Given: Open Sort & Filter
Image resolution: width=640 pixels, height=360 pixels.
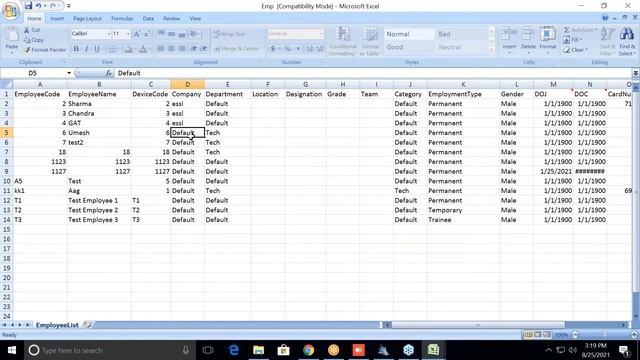Looking at the screenshot, I should [x=607, y=41].
